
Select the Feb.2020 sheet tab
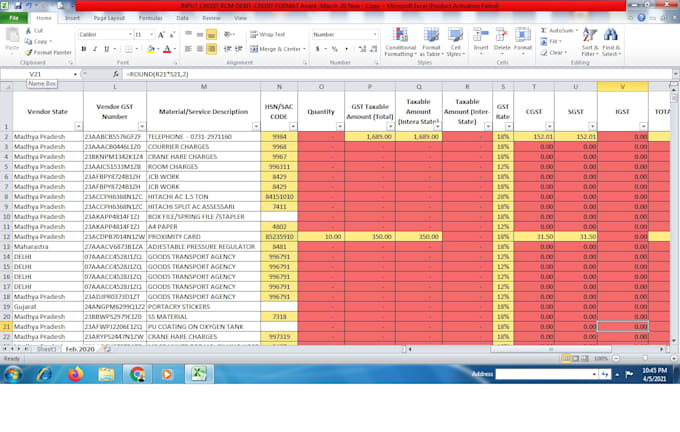(80, 349)
